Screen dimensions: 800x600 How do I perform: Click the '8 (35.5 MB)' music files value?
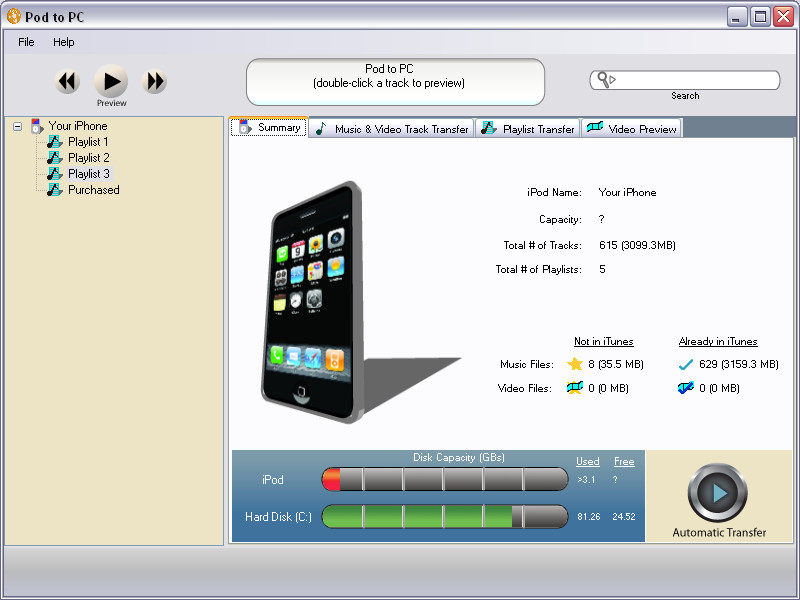pos(615,364)
